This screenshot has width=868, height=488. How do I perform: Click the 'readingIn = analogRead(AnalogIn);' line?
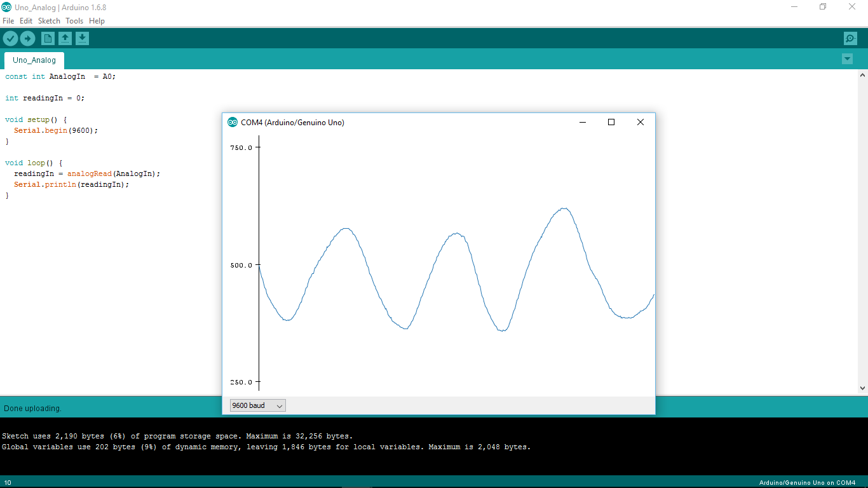(87, 173)
